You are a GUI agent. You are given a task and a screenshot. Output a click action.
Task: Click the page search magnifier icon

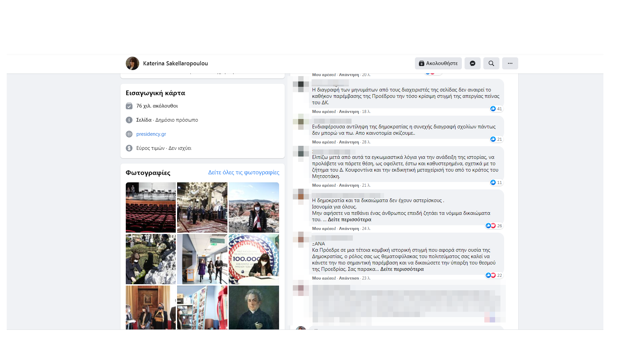pos(491,63)
